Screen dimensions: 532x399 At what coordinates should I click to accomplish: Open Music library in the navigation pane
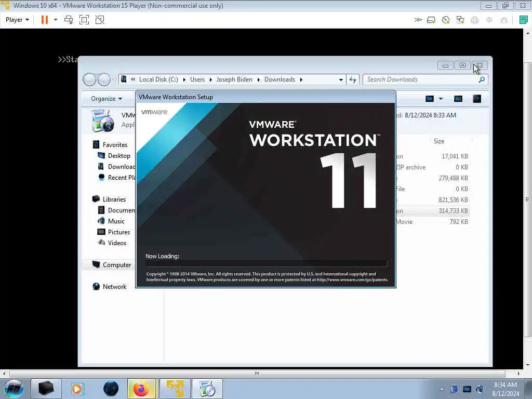116,221
